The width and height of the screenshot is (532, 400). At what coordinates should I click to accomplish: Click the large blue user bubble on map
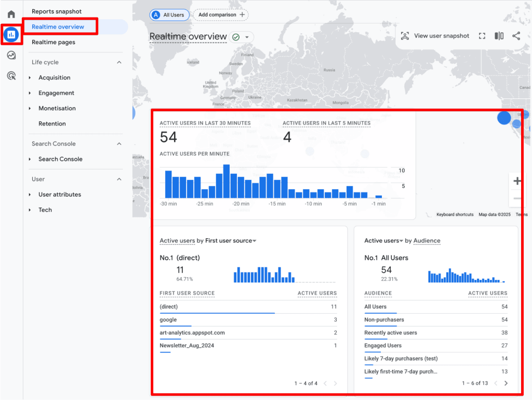click(x=504, y=118)
